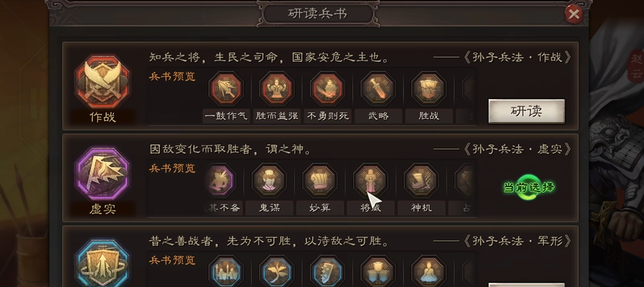Preview the 一鼓作气 skill icon

(x=226, y=88)
